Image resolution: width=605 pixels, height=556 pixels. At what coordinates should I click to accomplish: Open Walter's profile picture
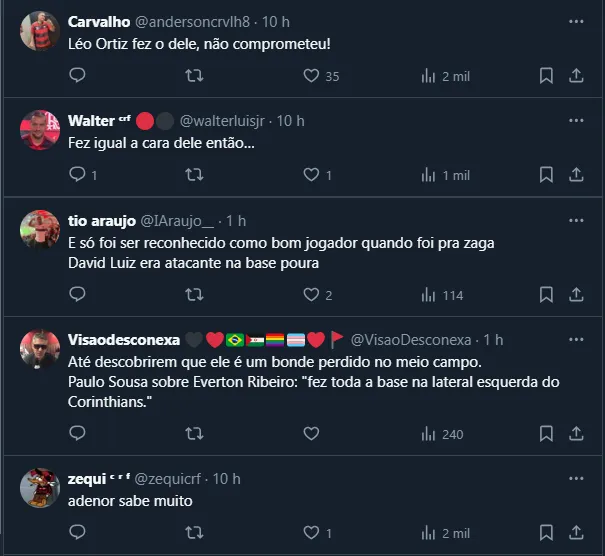tap(40, 130)
